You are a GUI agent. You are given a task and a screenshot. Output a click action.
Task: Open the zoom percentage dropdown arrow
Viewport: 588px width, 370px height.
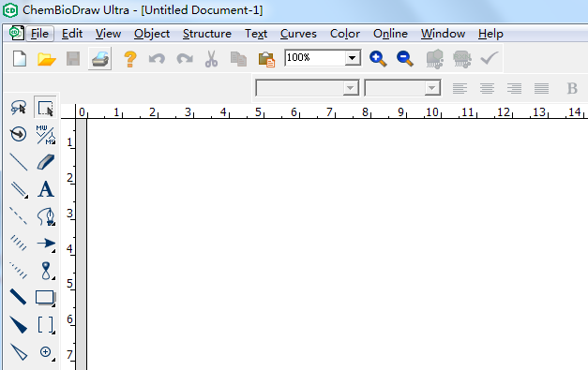[x=352, y=58]
